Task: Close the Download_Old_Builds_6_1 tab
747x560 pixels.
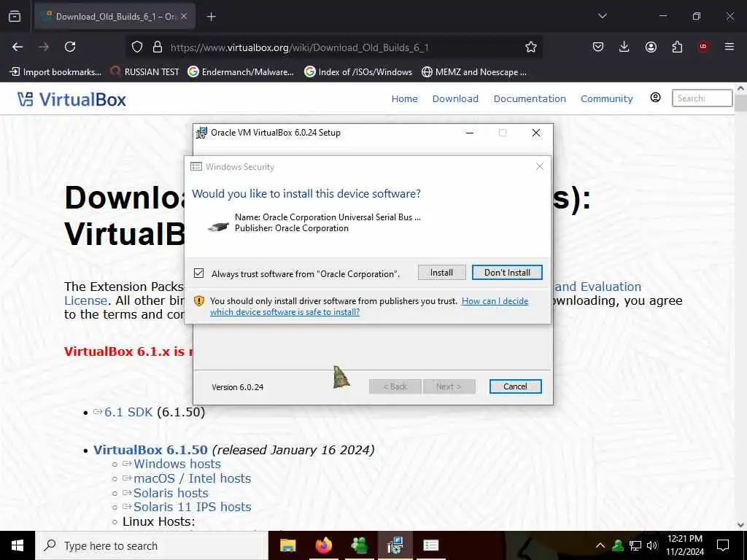Action: (x=184, y=16)
